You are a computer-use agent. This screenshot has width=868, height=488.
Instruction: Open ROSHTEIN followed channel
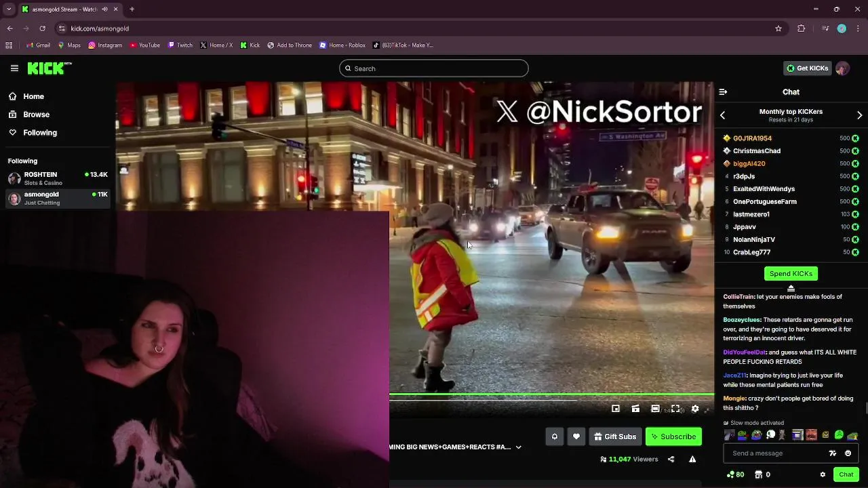click(x=58, y=178)
